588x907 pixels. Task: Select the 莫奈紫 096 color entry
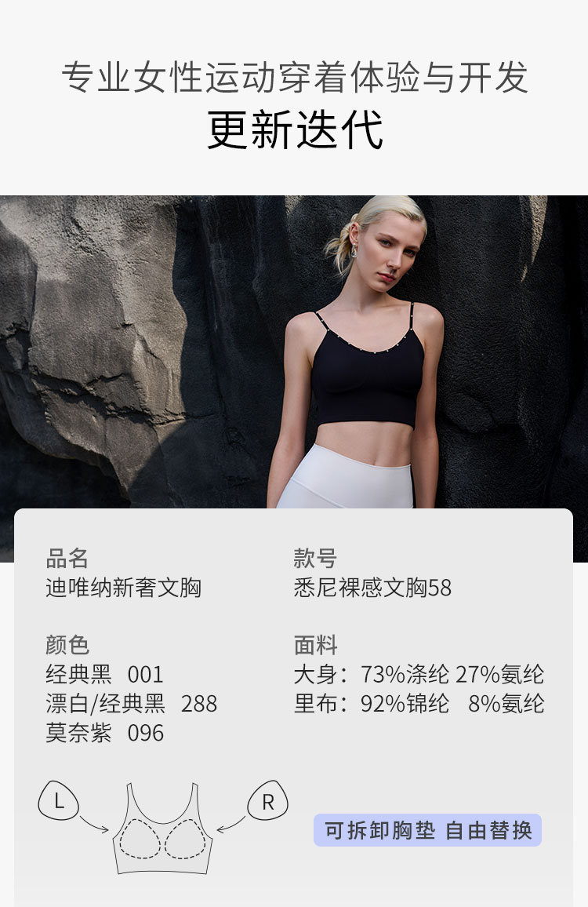tap(104, 733)
